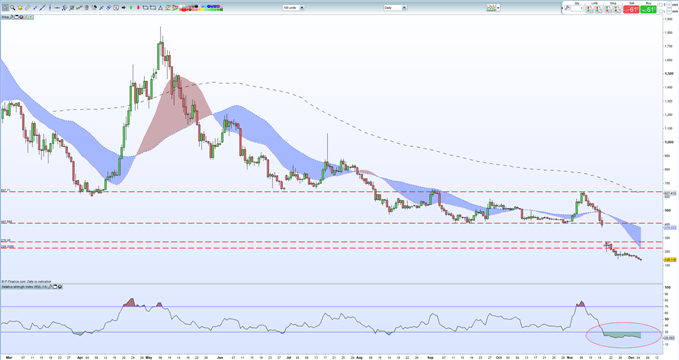
Task: Click the green up arrow marker tool
Action: click(x=131, y=7)
